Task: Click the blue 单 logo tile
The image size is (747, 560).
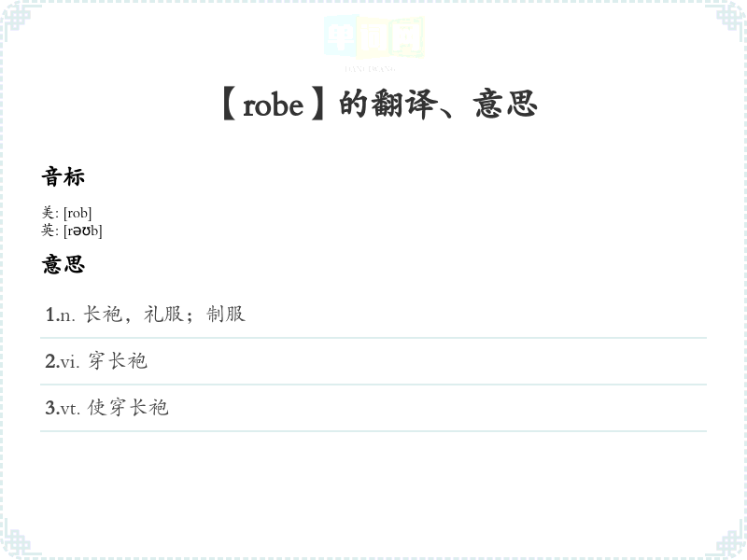Action: click(340, 37)
